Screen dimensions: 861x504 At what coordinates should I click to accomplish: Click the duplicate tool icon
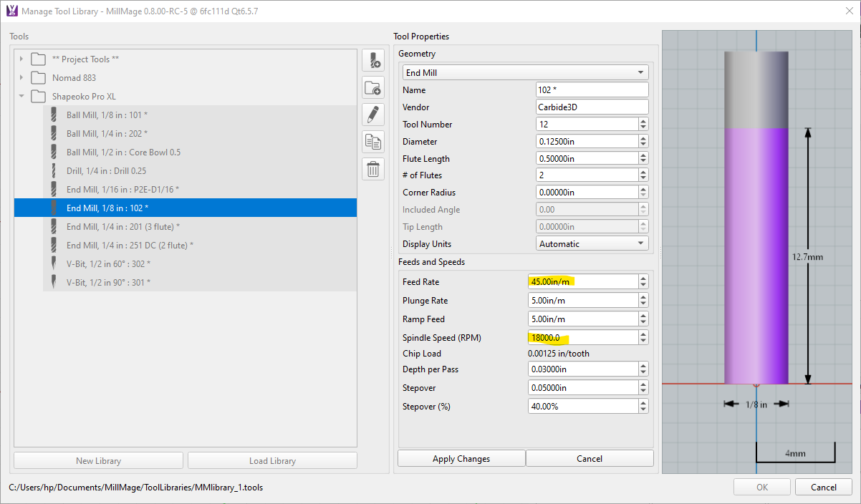372,142
